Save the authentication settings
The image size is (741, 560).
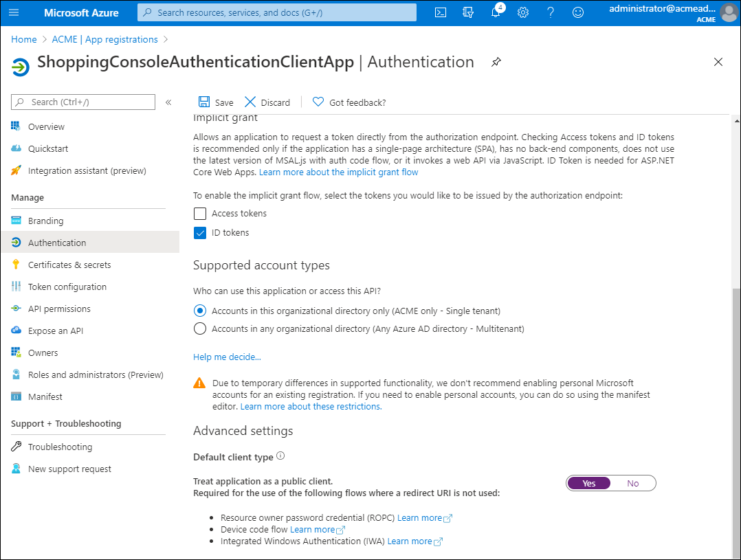216,102
